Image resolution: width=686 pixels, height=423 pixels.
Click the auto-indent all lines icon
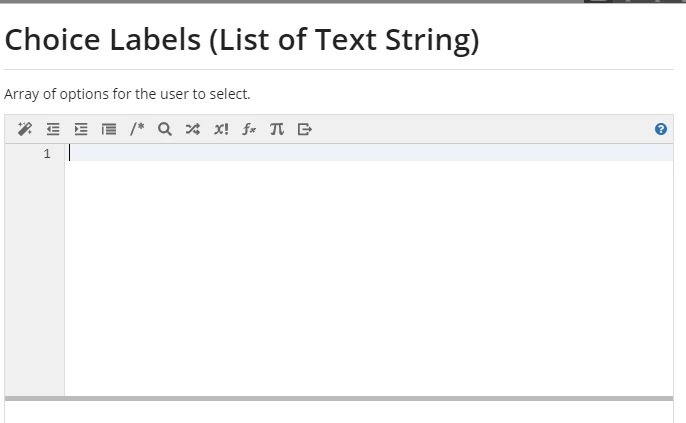tap(109, 129)
